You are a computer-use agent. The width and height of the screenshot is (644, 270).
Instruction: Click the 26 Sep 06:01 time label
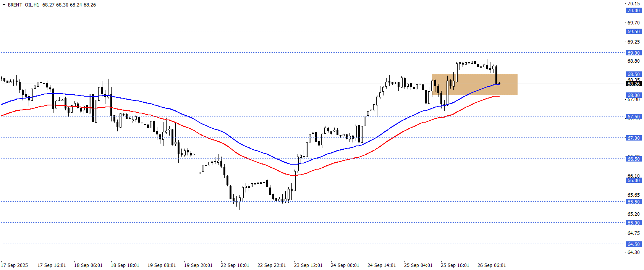coord(492,265)
